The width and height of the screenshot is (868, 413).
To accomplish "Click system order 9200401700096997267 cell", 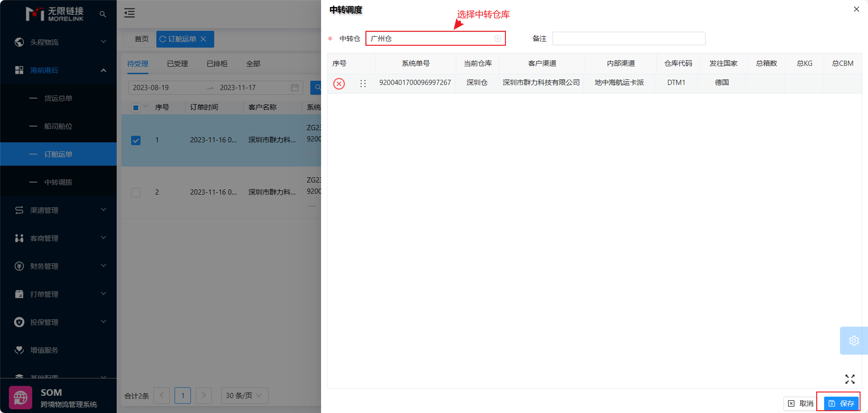I will point(415,83).
